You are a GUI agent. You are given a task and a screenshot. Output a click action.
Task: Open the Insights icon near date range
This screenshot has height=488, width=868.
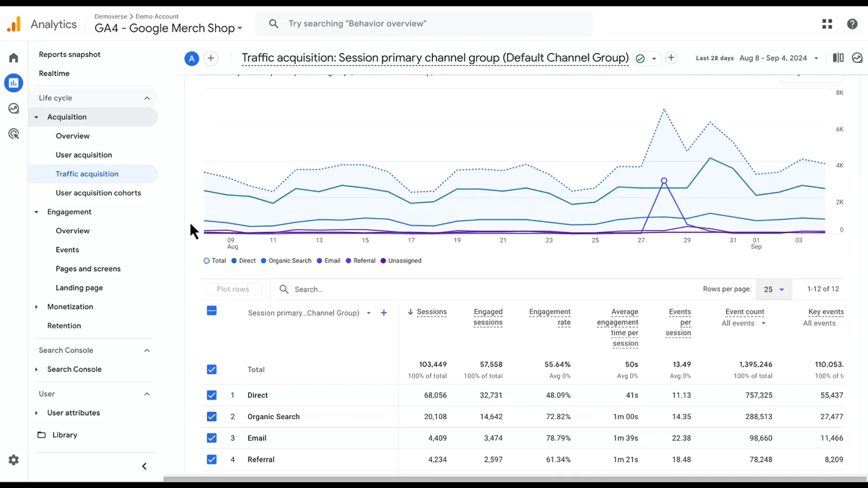[858, 58]
